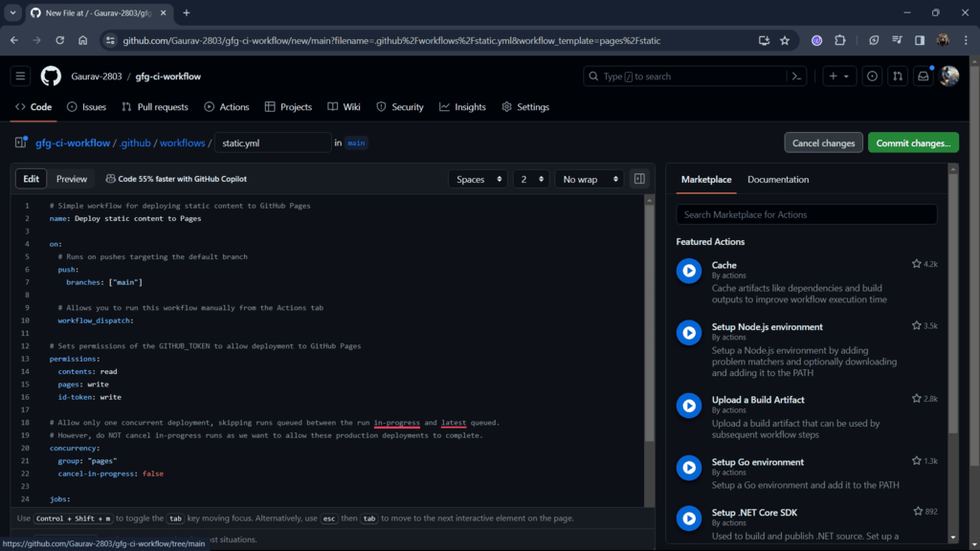The width and height of the screenshot is (980, 551).
Task: Open Setup Go environment action icon
Action: (689, 467)
